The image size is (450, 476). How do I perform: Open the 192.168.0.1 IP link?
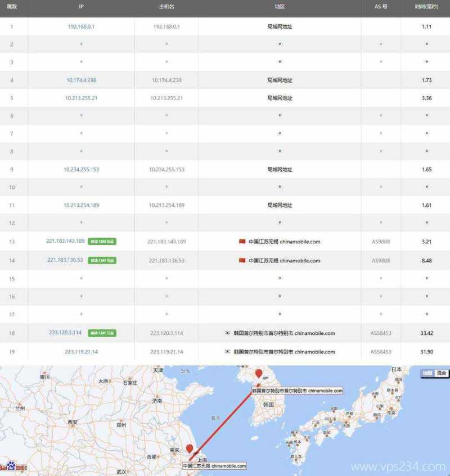point(80,26)
